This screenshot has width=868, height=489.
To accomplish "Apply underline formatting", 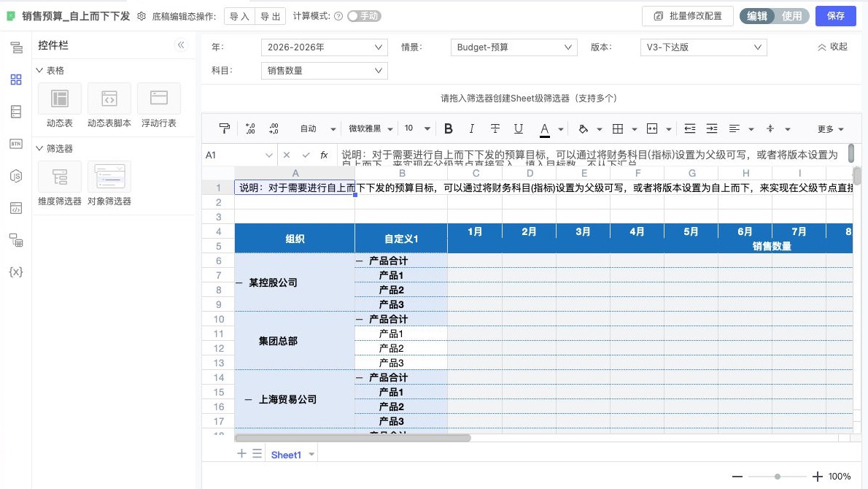I will [x=518, y=128].
